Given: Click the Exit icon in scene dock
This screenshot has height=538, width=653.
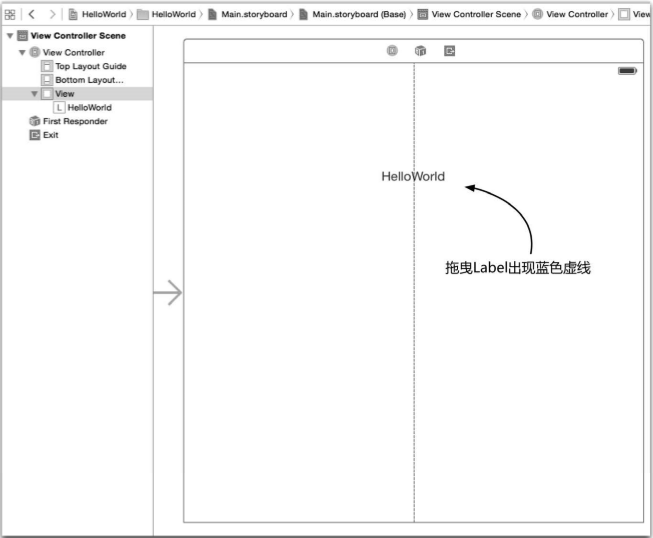Looking at the screenshot, I should (x=450, y=50).
